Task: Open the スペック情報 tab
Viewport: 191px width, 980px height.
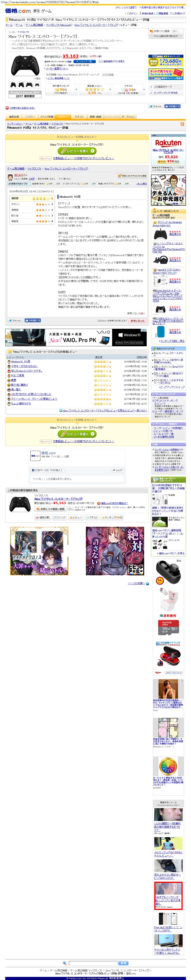Action: (47, 117)
